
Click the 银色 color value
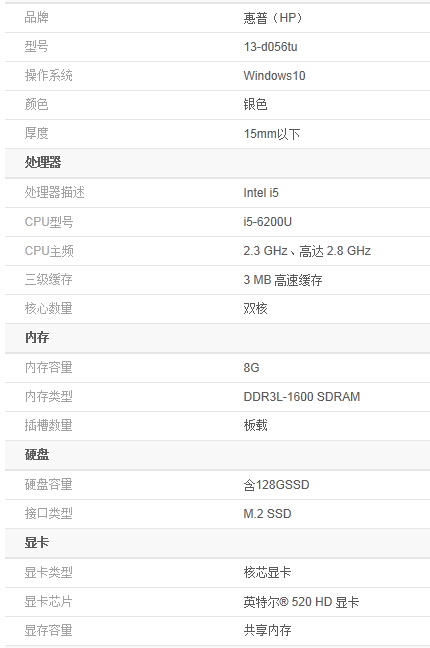point(255,104)
